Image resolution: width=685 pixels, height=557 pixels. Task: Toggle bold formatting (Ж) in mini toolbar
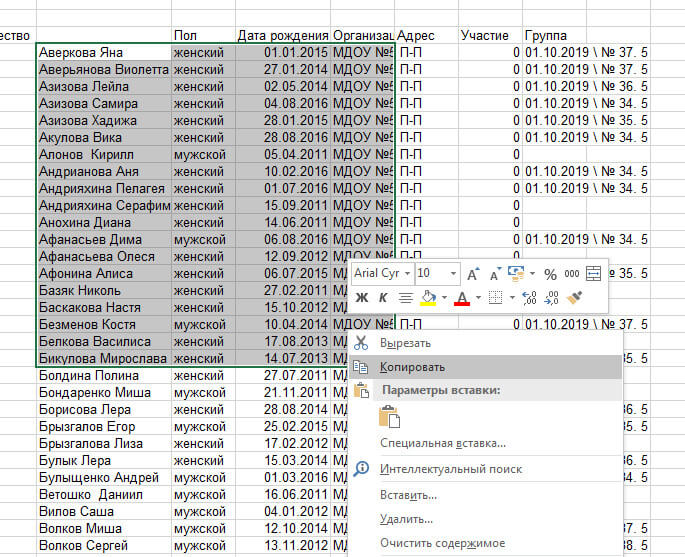click(362, 297)
